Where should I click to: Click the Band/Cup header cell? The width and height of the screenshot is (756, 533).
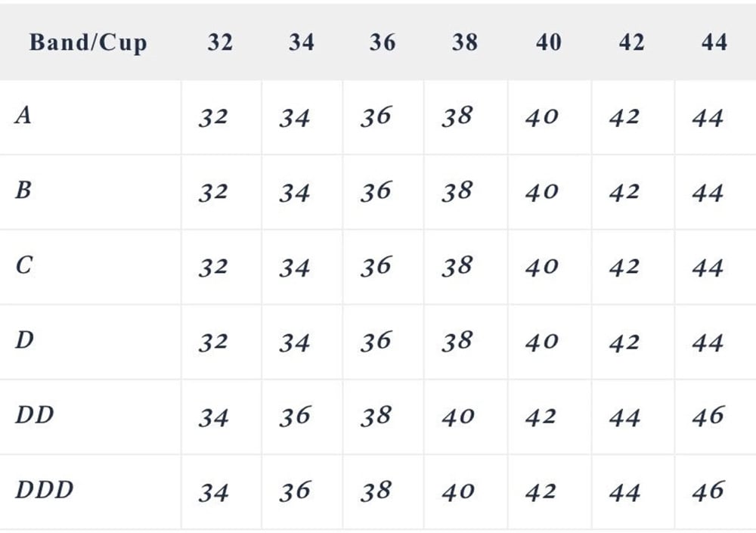click(x=87, y=42)
